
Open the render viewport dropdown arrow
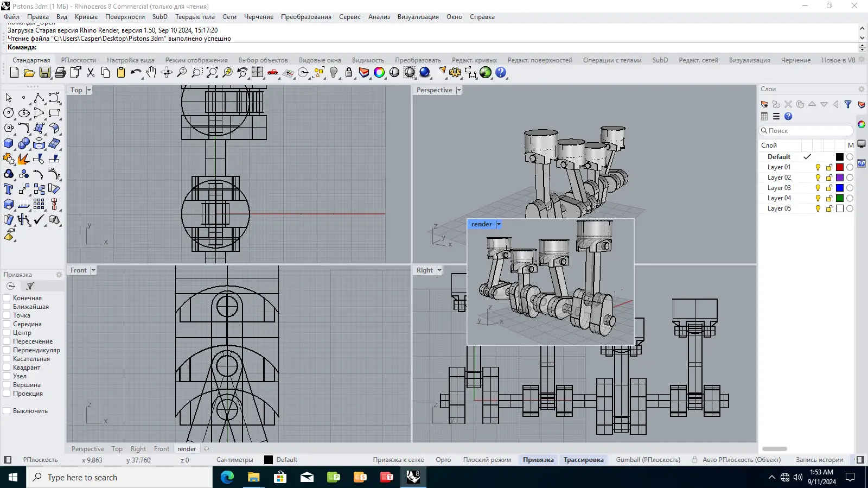(x=499, y=224)
